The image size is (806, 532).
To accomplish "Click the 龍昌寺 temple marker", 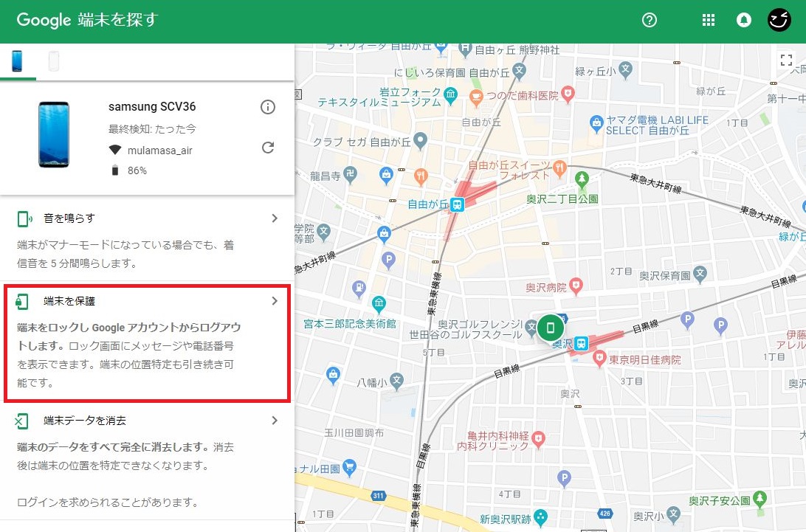I will 350,174.
